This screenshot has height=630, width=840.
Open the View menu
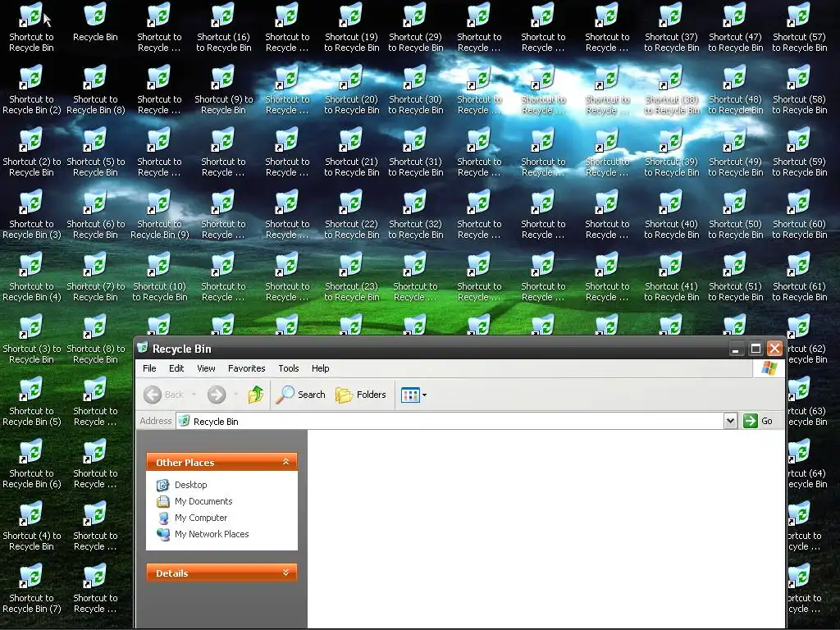coord(206,368)
